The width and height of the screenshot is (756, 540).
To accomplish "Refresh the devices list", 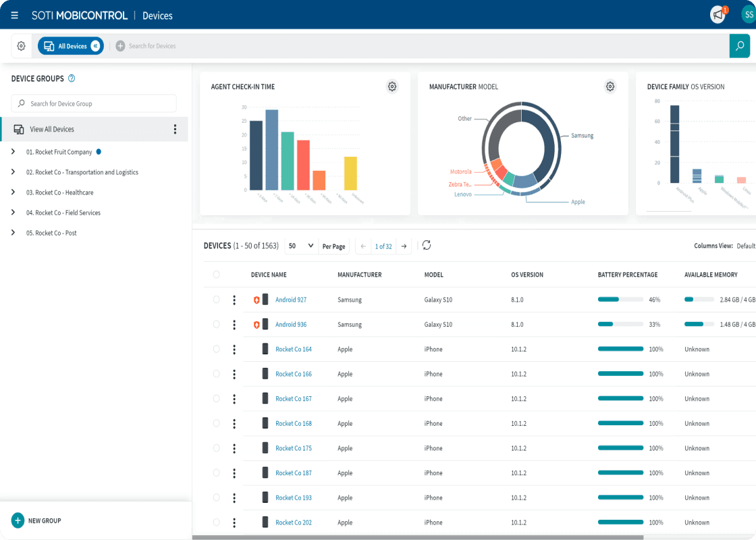I will [427, 246].
